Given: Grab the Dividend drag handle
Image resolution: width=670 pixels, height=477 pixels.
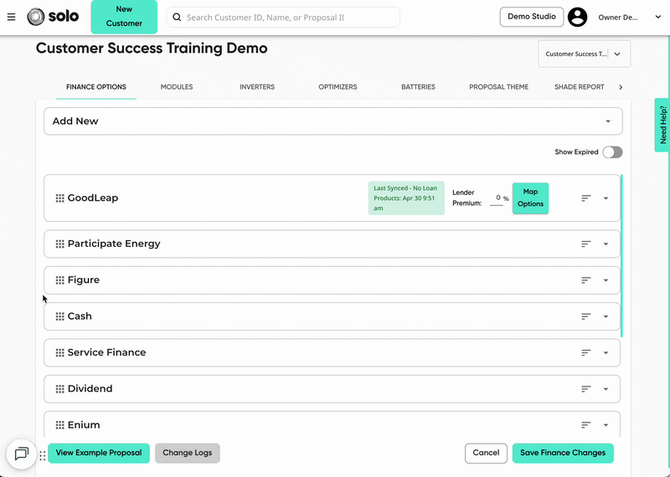Looking at the screenshot, I should [60, 389].
